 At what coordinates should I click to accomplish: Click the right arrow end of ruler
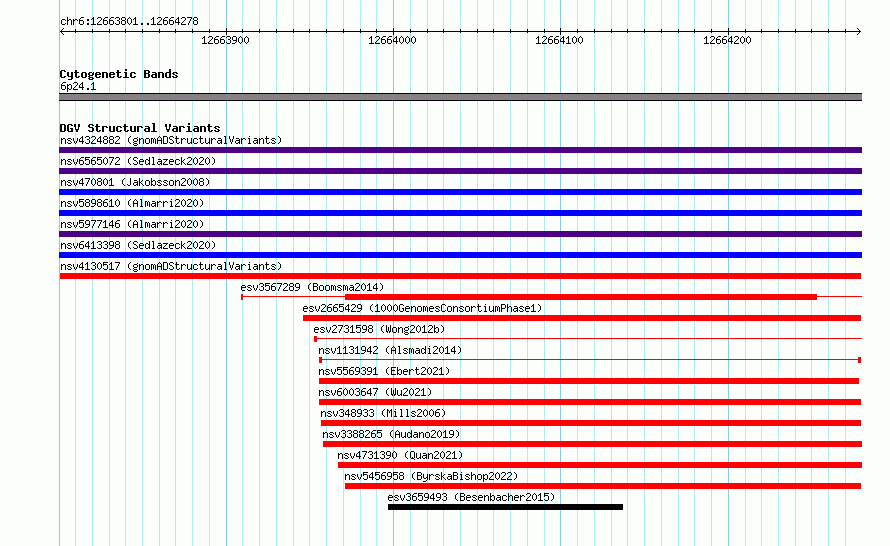tap(859, 32)
